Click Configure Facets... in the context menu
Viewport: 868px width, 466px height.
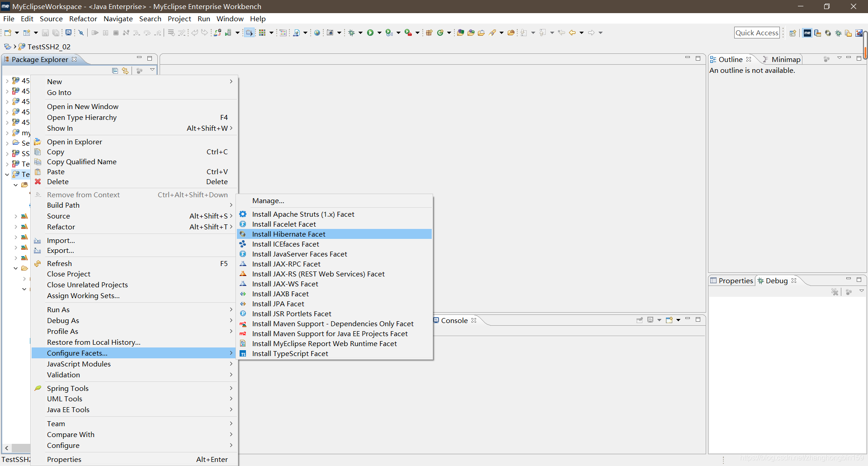click(134, 353)
